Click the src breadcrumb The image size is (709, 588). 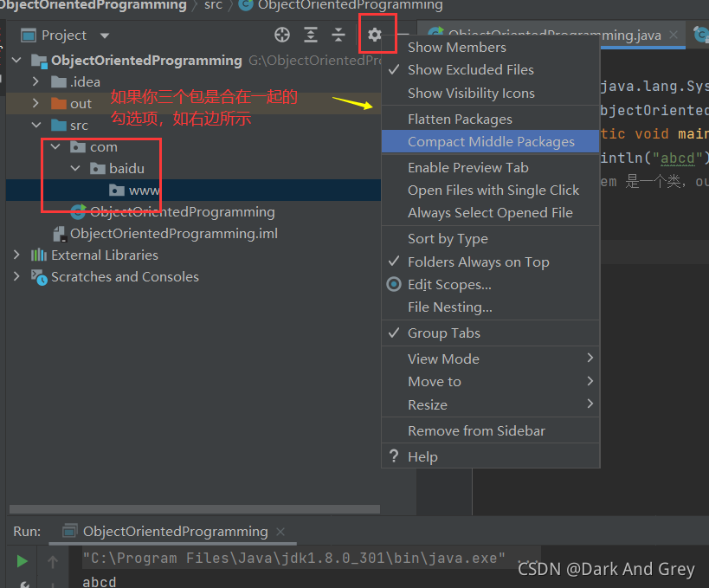coord(213,5)
